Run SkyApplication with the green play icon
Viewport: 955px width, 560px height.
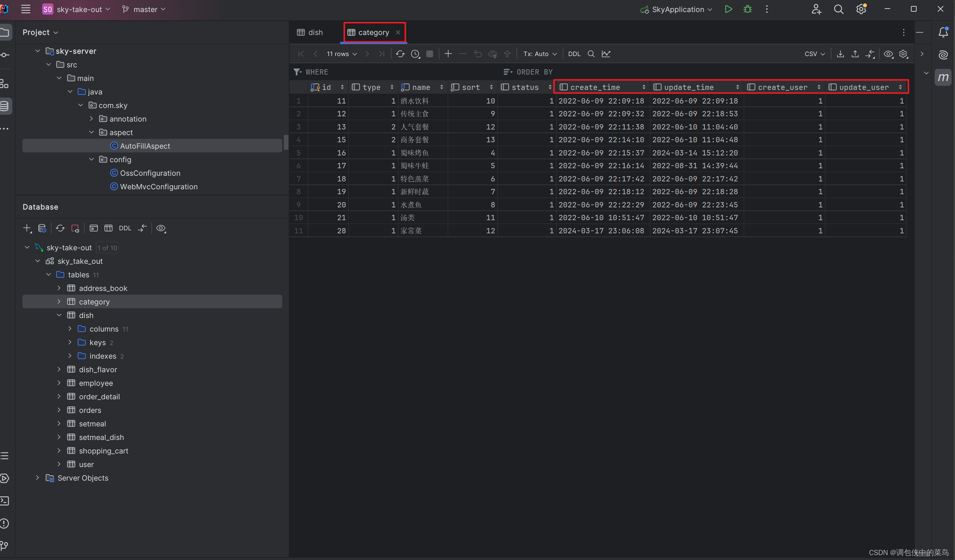728,9
